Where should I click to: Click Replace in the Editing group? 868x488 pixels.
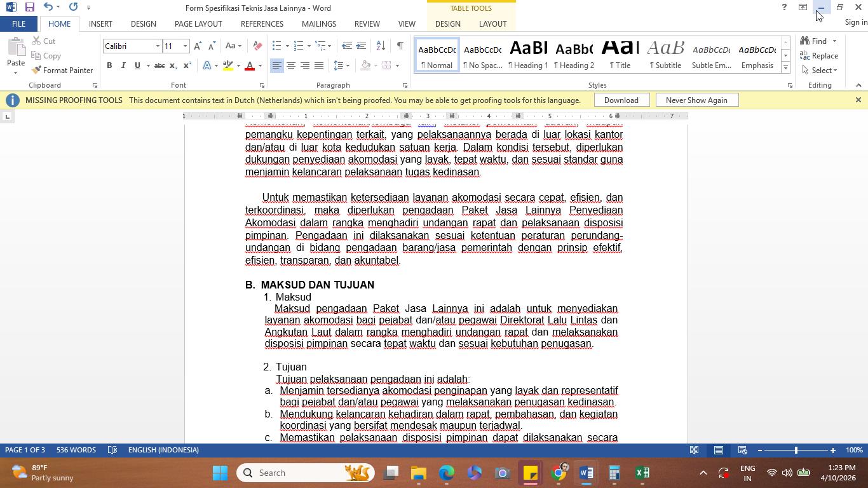coord(819,55)
